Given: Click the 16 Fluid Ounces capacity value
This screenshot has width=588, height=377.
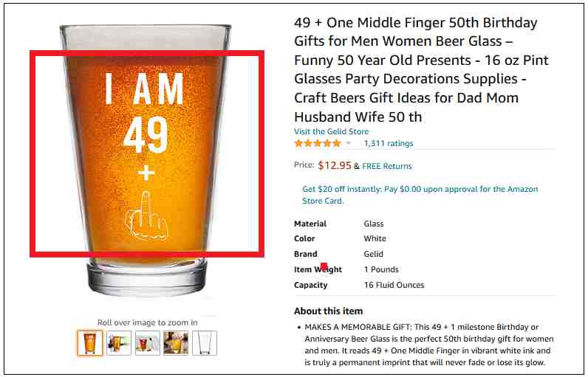Looking at the screenshot, I should click(394, 285).
